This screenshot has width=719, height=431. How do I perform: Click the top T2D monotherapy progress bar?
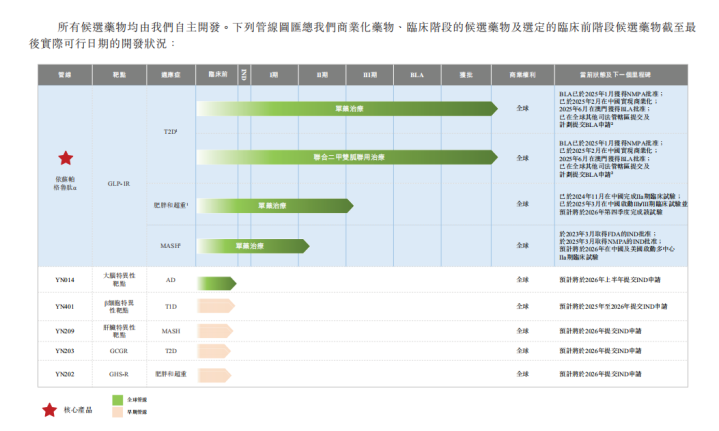(x=346, y=108)
